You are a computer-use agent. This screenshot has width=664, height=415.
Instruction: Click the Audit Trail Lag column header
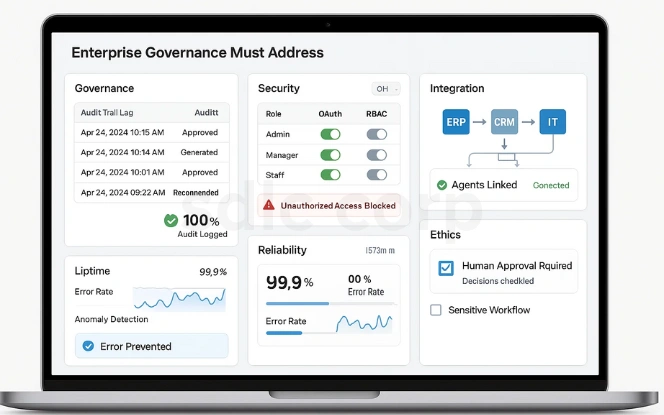click(x=108, y=113)
